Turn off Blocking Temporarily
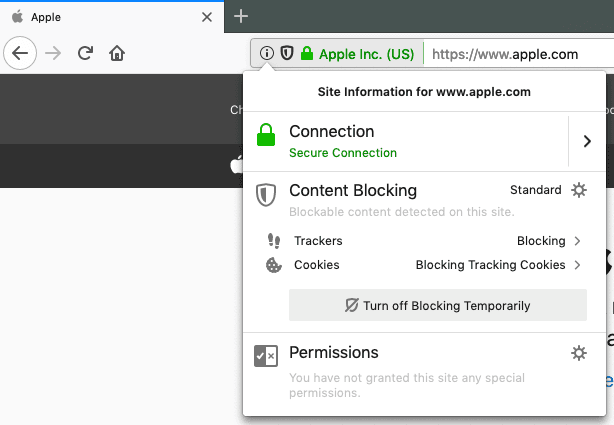The height and width of the screenshot is (425, 614). coord(438,305)
